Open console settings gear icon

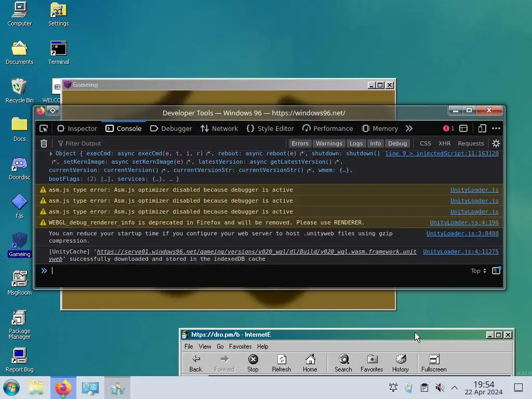(x=496, y=143)
